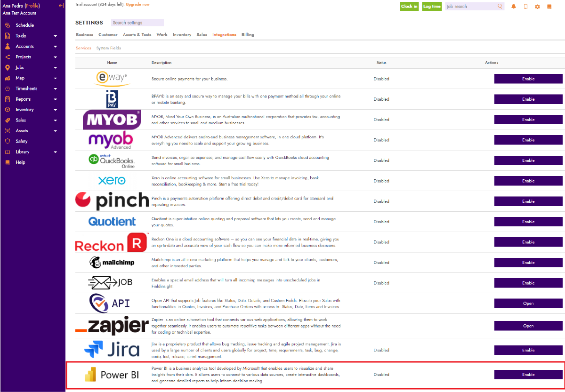This screenshot has width=565, height=392.
Task: Enable the QuickBooks Online integration
Action: (528, 160)
